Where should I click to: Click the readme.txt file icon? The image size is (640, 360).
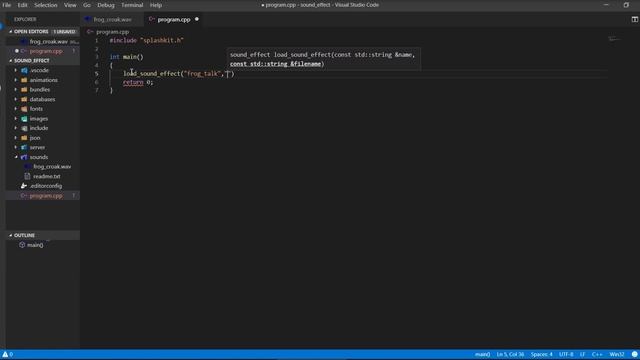(x=27, y=176)
